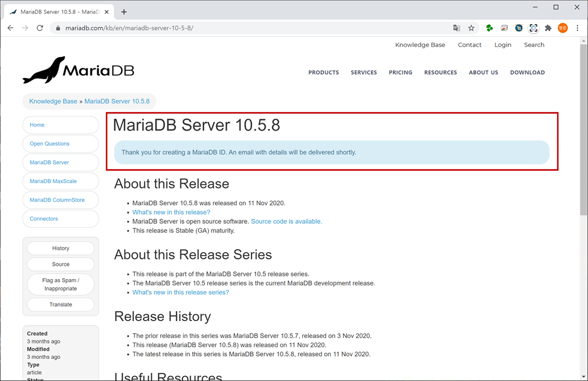Viewport: 588px width, 381px height.
Task: Select MariaDB ColumnStore in the sidebar
Action: pos(60,200)
